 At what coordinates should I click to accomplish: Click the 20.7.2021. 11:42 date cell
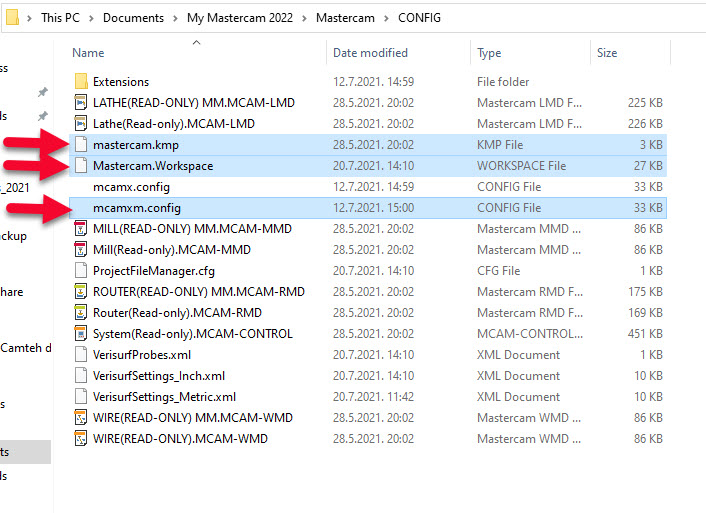coord(373,397)
